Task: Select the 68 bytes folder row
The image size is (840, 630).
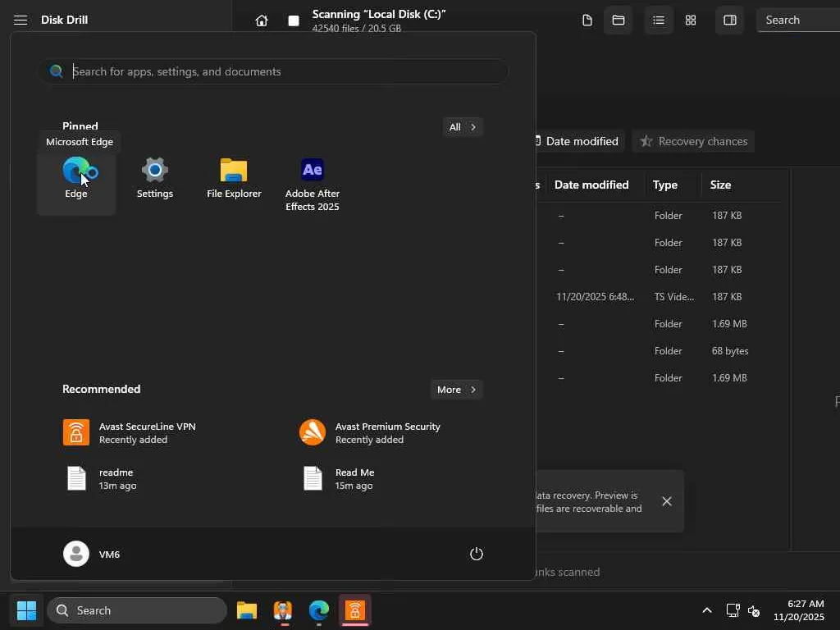Action: click(x=658, y=351)
